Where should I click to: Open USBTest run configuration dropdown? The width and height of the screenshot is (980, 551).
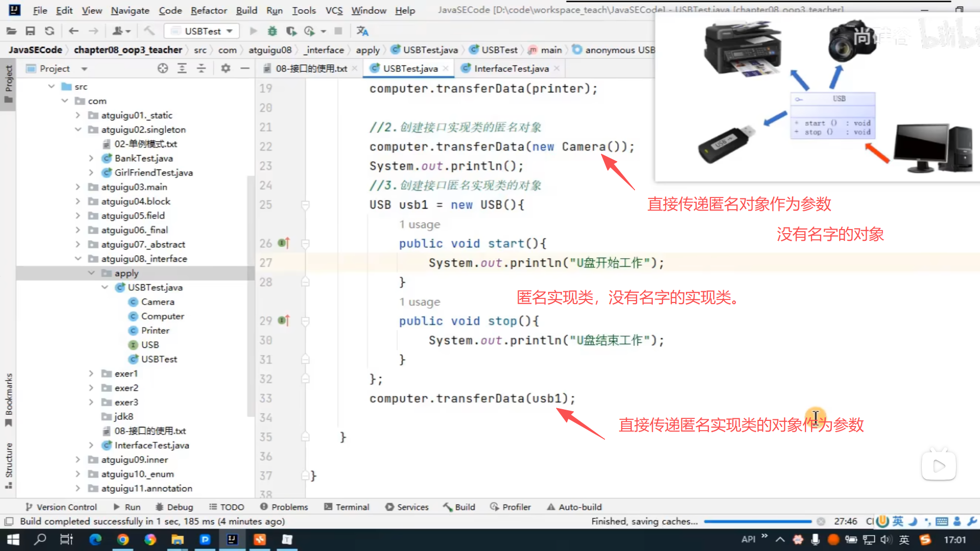click(202, 31)
